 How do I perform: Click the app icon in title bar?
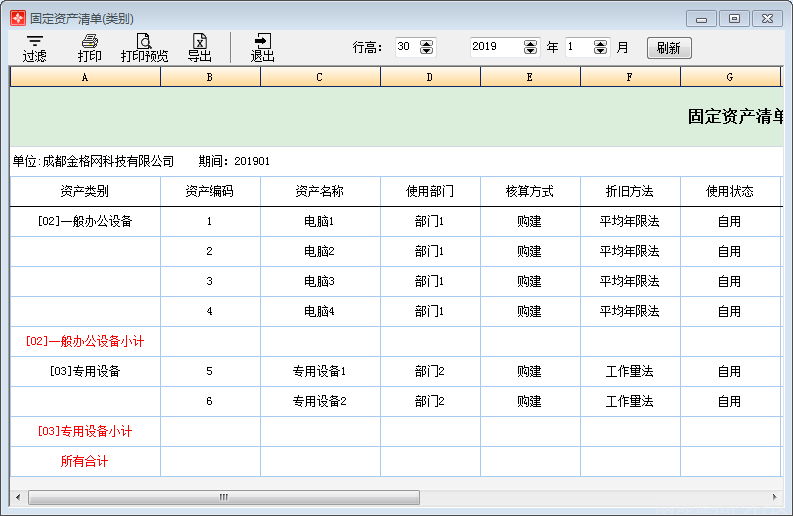(x=17, y=18)
